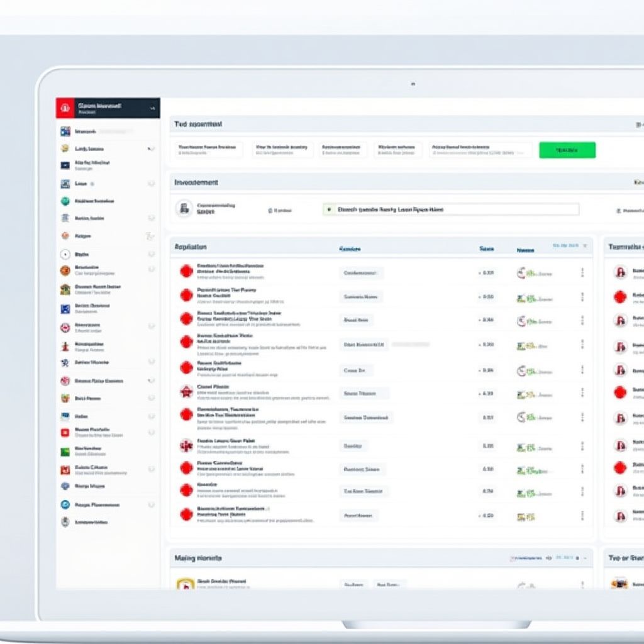644x644 pixels.
Task: Click the green square icon in the sidebar
Action: click(65, 452)
